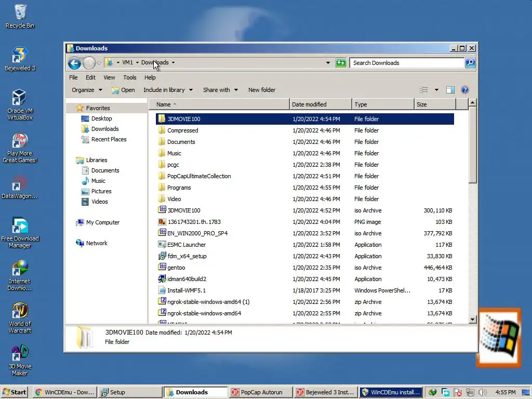Click the New folder button
The image size is (532, 399).
pos(262,90)
